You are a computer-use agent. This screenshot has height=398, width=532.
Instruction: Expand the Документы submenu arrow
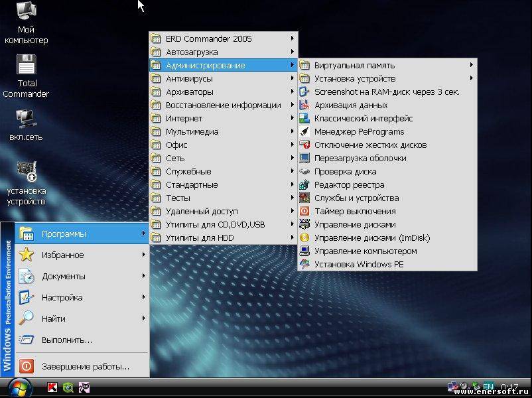pyautogui.click(x=144, y=276)
